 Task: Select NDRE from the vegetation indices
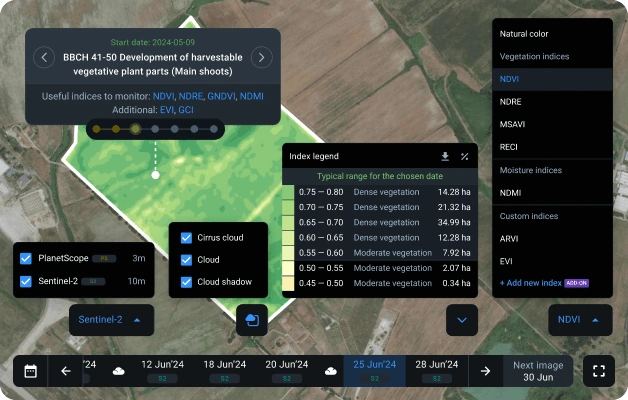(x=510, y=101)
